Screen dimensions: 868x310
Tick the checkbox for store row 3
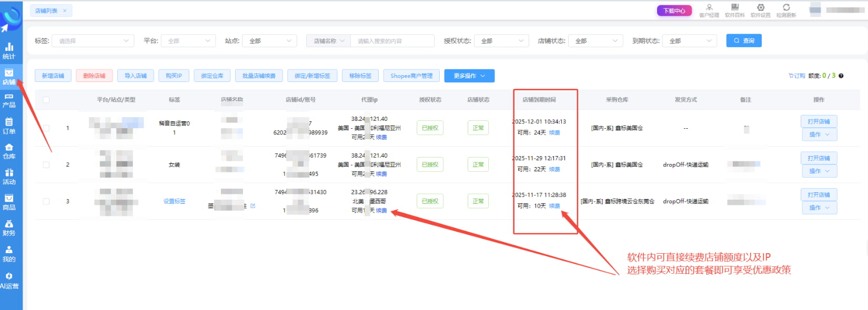point(46,201)
